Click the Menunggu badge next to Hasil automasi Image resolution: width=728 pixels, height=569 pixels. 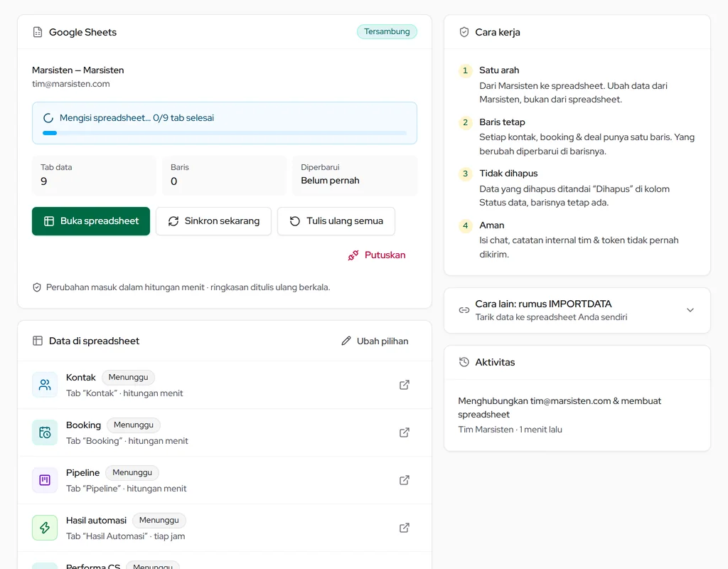pos(159,520)
